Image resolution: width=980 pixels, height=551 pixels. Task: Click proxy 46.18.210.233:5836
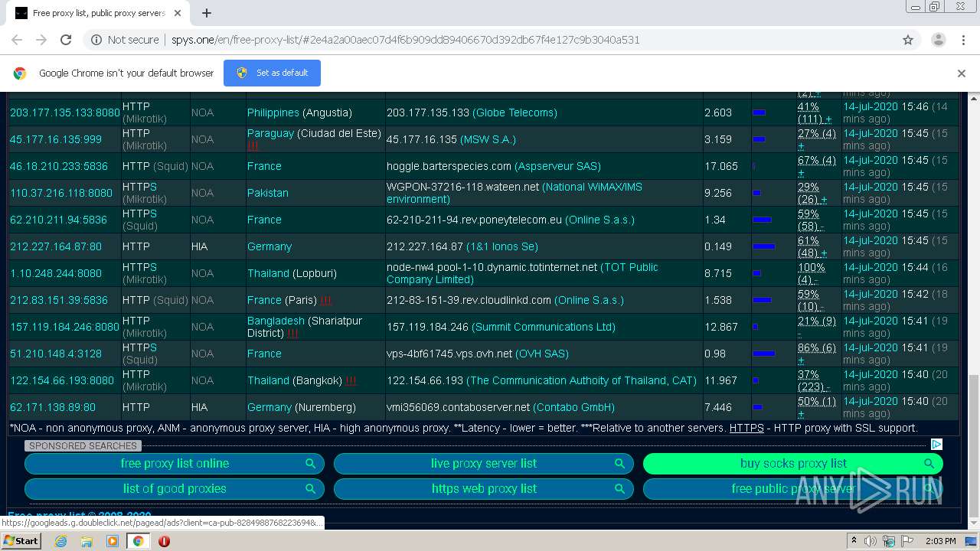click(58, 166)
